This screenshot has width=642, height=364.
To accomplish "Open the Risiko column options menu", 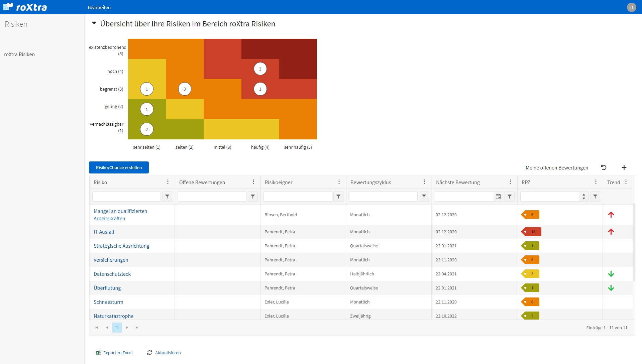I will (168, 182).
